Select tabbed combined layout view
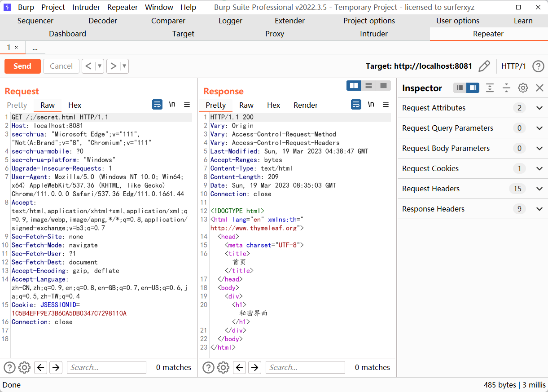The image size is (548, 392). click(383, 85)
